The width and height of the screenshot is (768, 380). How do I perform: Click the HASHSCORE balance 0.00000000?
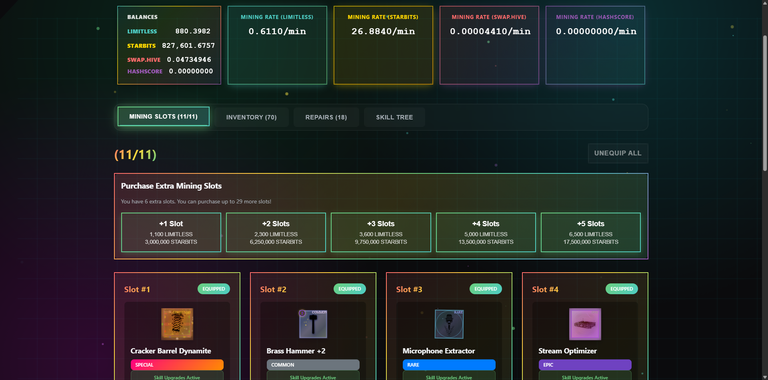pyautogui.click(x=191, y=71)
